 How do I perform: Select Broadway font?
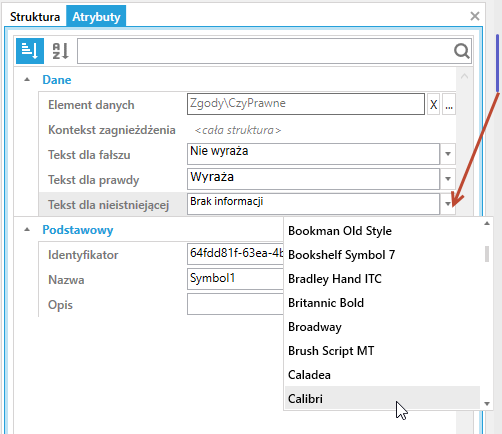coord(383,327)
